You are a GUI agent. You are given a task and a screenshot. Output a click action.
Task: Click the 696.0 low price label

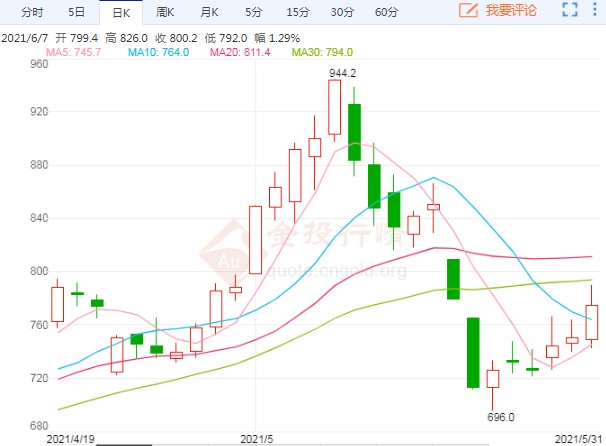pos(501,417)
